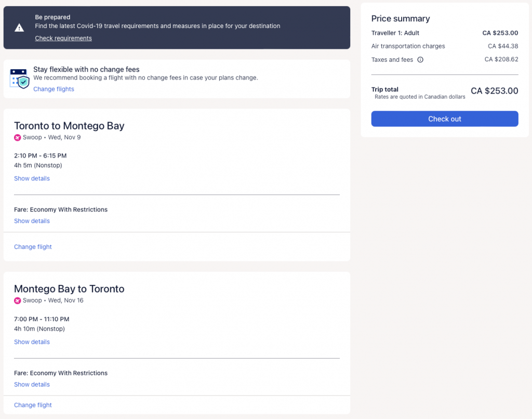The height and width of the screenshot is (419, 532).
Task: Open the Check requirements link
Action: click(63, 38)
